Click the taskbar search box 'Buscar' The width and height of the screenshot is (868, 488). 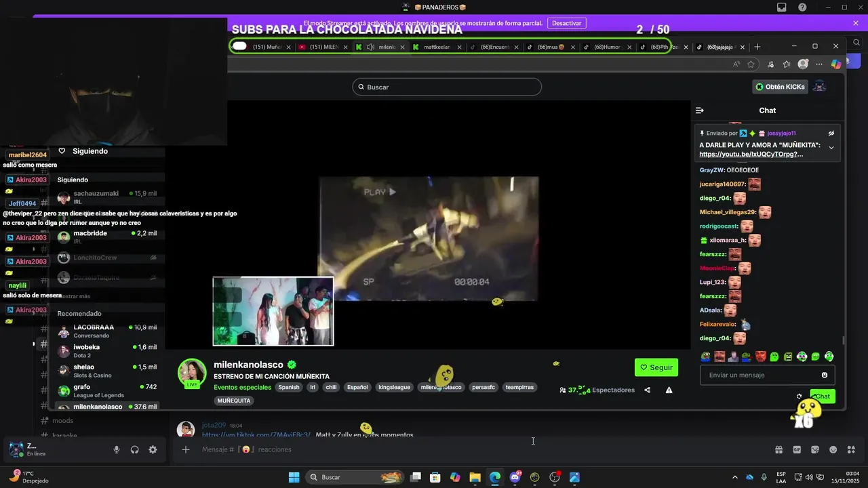[356, 477]
